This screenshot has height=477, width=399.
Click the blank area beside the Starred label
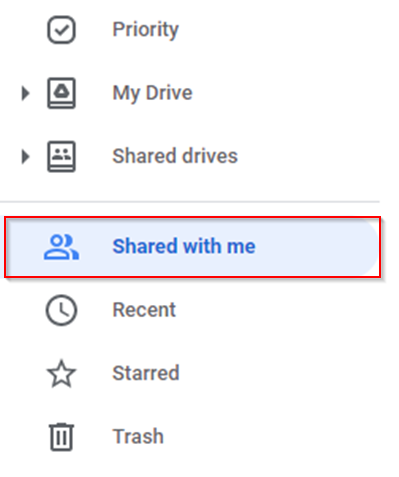click(280, 373)
